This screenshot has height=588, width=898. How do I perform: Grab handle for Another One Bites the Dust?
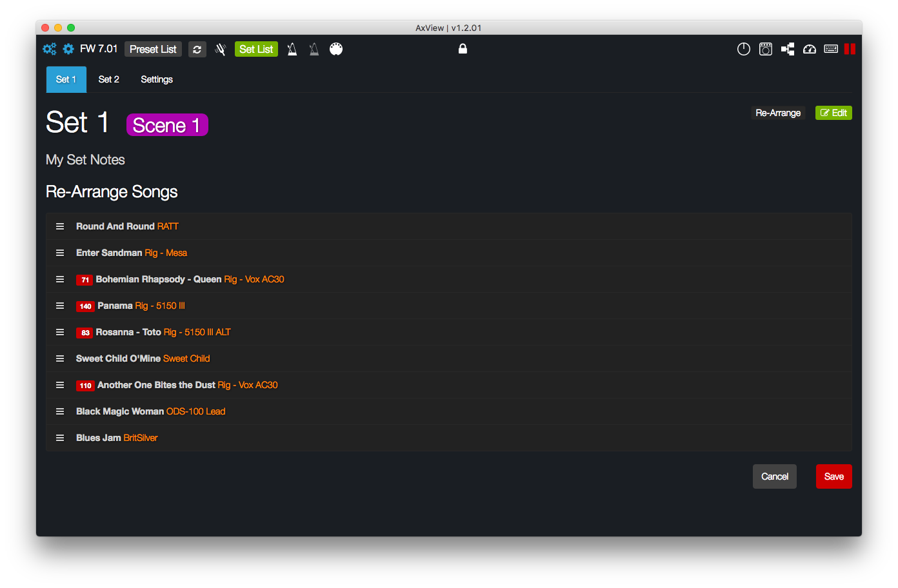(60, 385)
